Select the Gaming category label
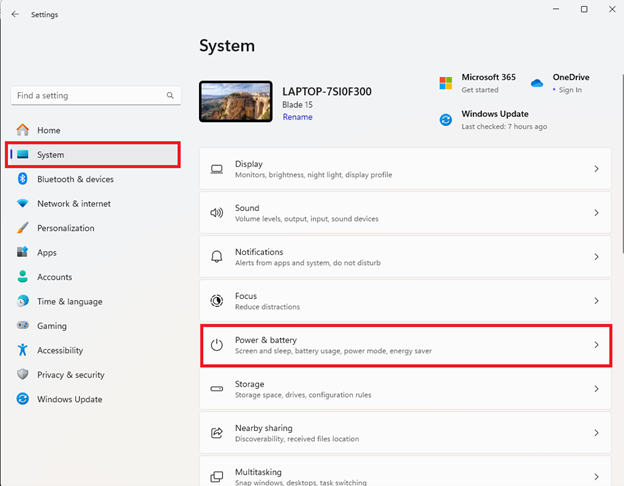Screen dimensions: 624x486 click(52, 326)
